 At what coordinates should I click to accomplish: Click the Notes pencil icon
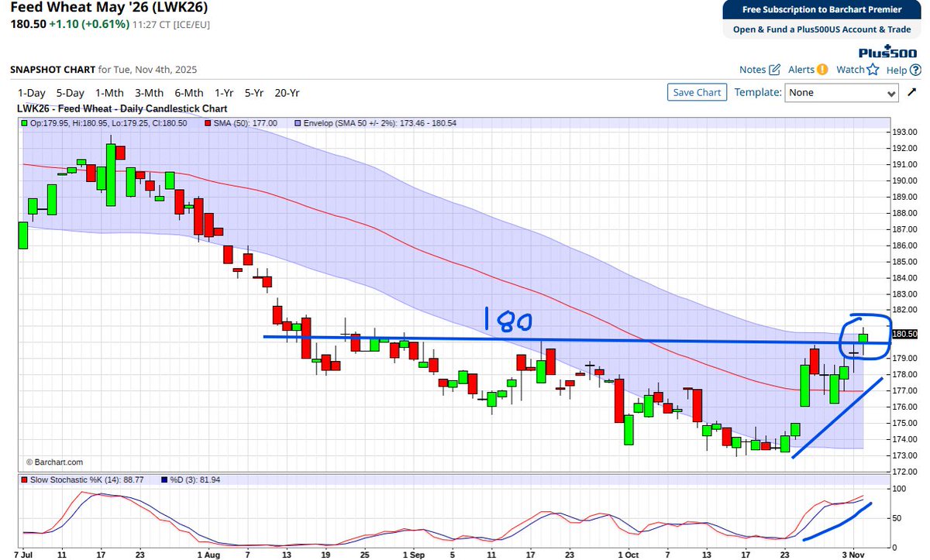(x=774, y=70)
